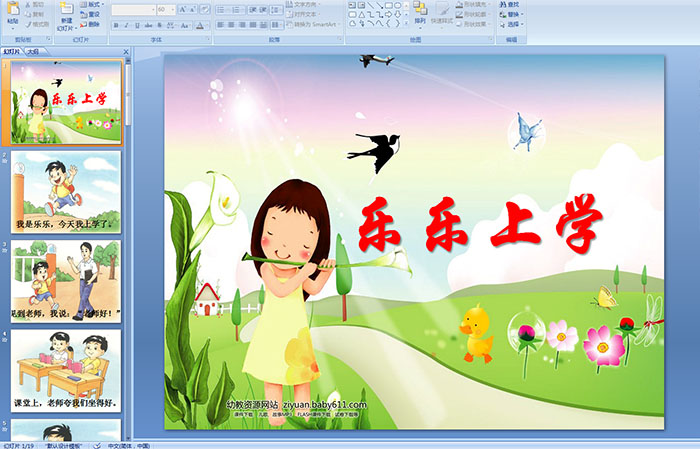Select the Arrow line shape icon
This screenshot has height=449, width=700.
pyautogui.click(x=379, y=5)
